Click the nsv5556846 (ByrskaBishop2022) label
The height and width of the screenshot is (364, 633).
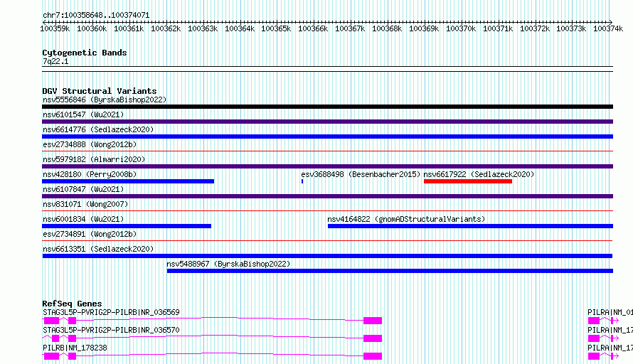(105, 100)
